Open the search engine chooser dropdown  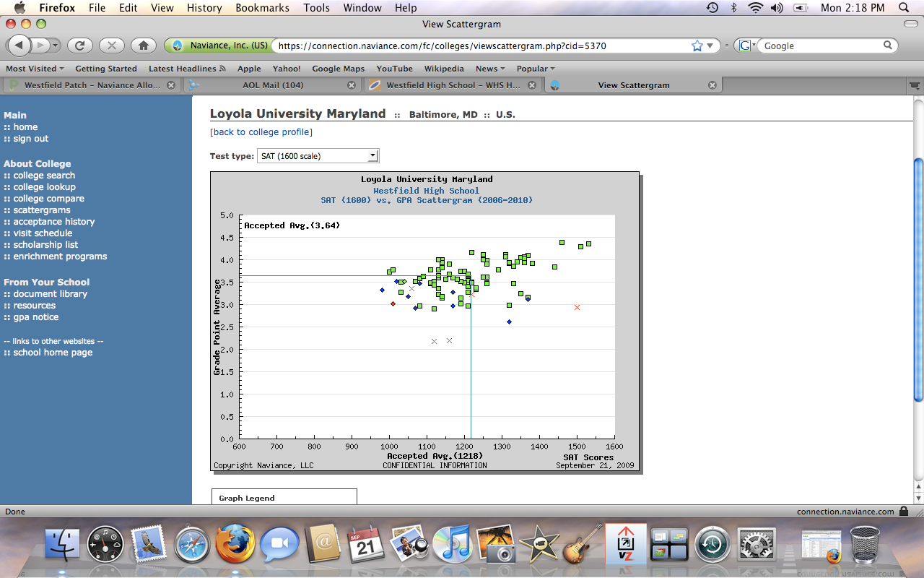coord(746,46)
